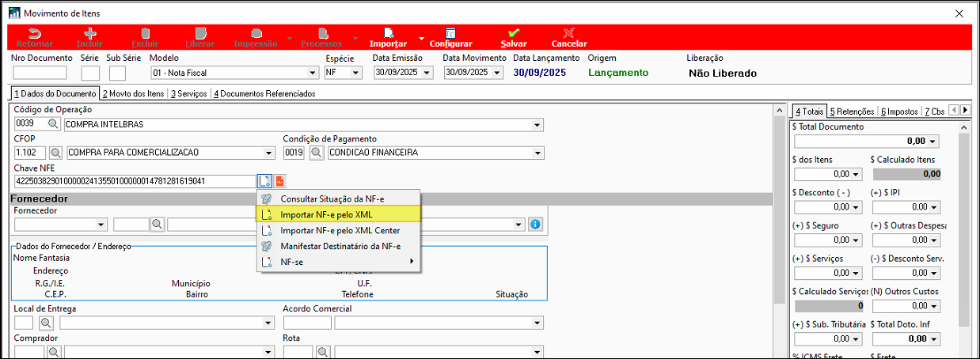The height and width of the screenshot is (359, 980).
Task: Click the Incluir plus icon
Action: (90, 33)
